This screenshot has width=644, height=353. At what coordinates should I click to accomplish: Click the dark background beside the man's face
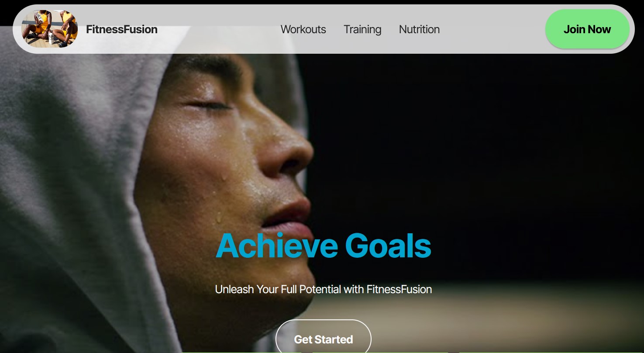pyautogui.click(x=480, y=153)
